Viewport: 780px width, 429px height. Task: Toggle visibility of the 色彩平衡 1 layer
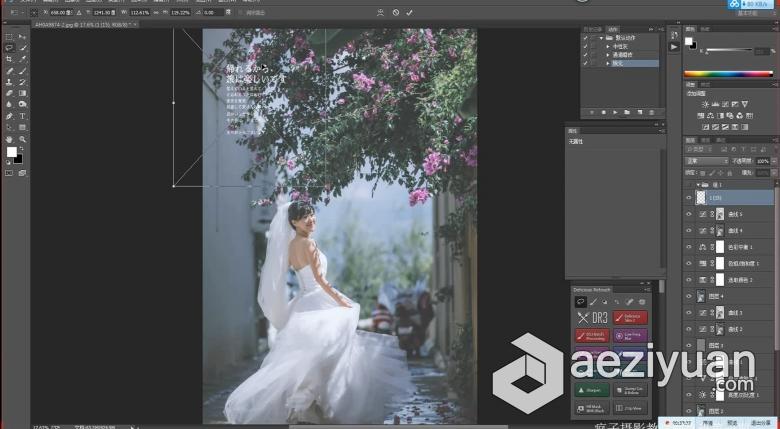click(x=688, y=246)
